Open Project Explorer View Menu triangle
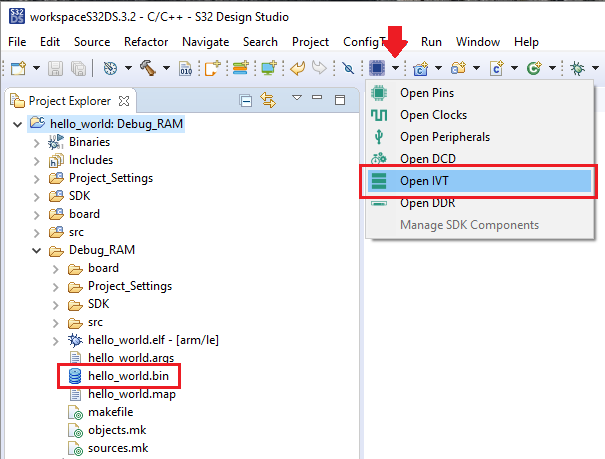 pyautogui.click(x=297, y=98)
